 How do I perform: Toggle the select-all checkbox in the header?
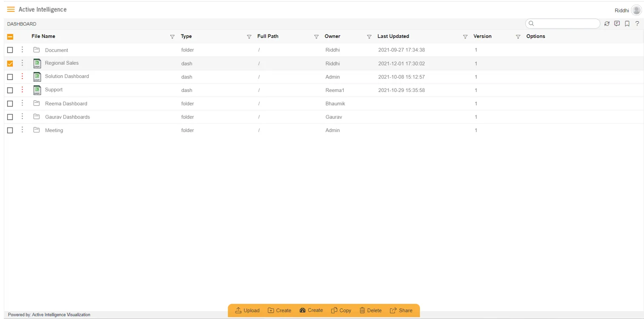point(10,37)
